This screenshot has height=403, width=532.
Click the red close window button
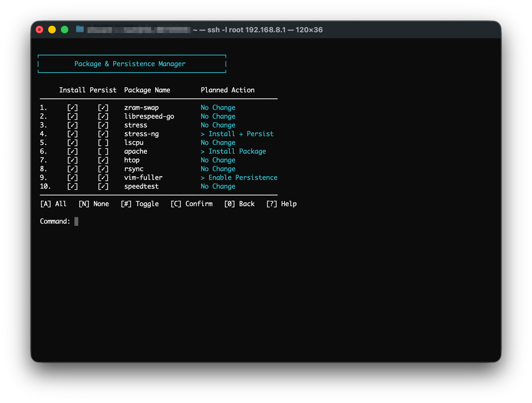pyautogui.click(x=40, y=30)
